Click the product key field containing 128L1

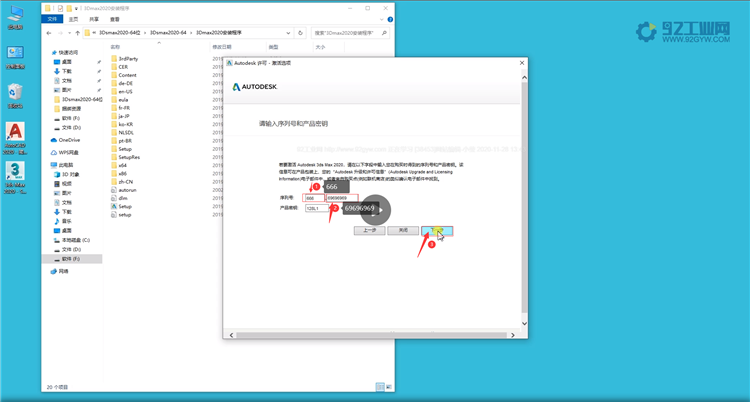tap(317, 208)
